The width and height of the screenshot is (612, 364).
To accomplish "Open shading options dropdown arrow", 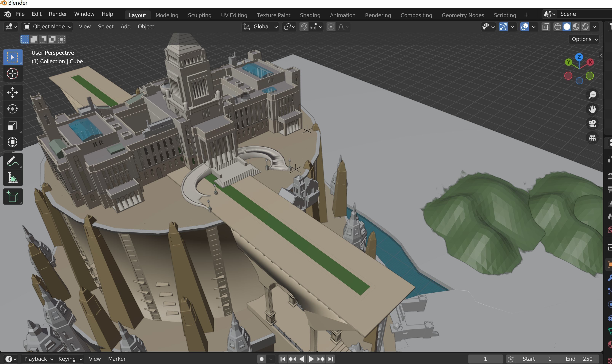I will [x=594, y=27].
